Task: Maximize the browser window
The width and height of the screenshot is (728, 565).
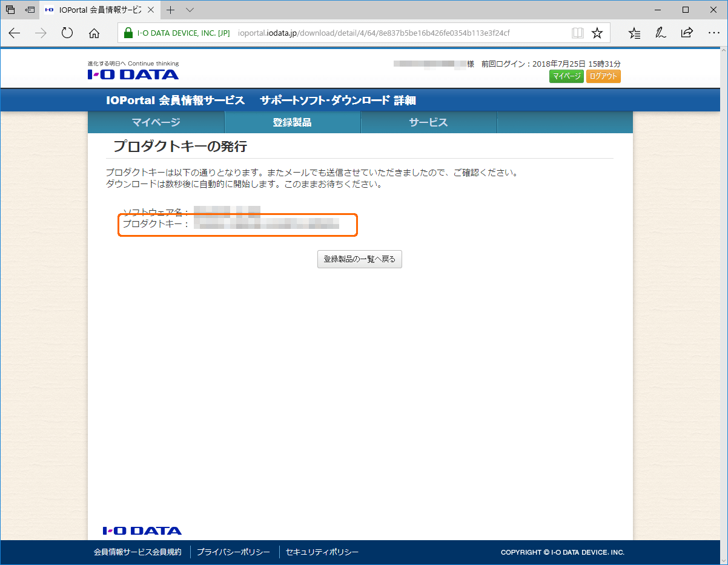Action: click(686, 10)
